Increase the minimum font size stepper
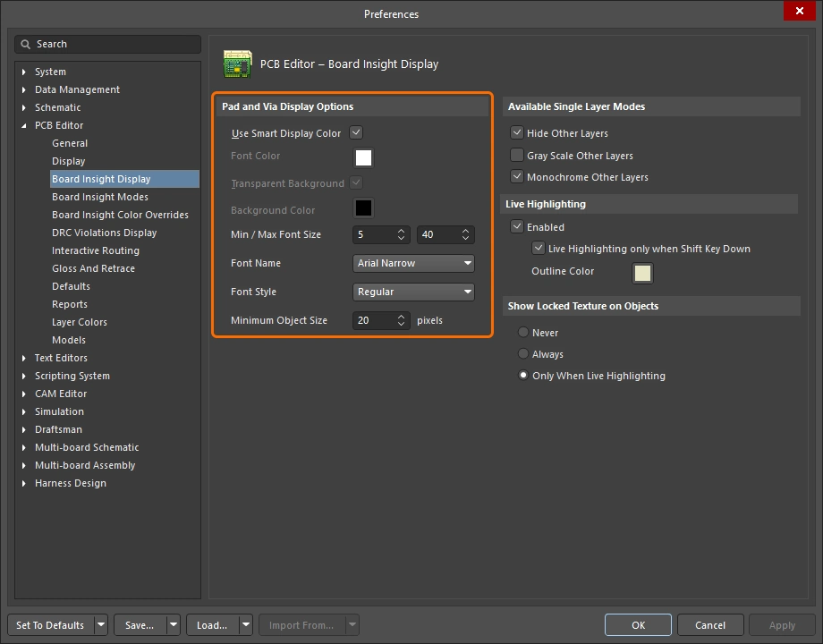Screen dimensions: 823x644 [x=402, y=231]
